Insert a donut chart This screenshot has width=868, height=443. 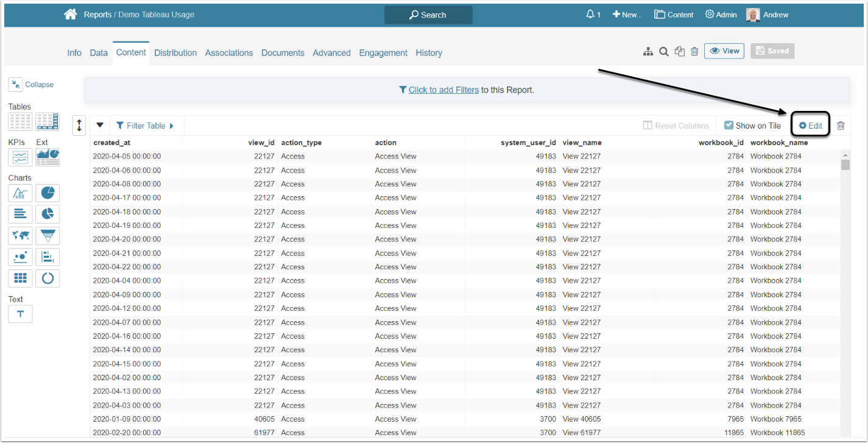48,278
